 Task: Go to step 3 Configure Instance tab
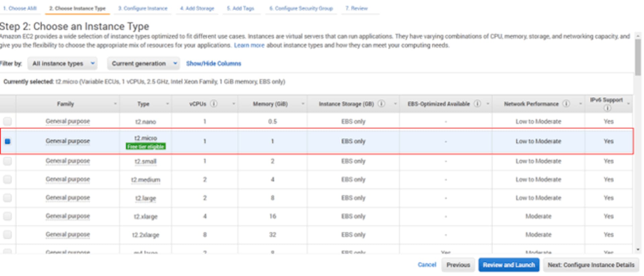[143, 8]
